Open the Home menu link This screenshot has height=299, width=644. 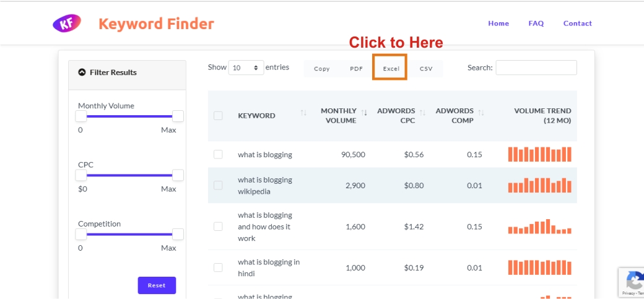pyautogui.click(x=498, y=24)
